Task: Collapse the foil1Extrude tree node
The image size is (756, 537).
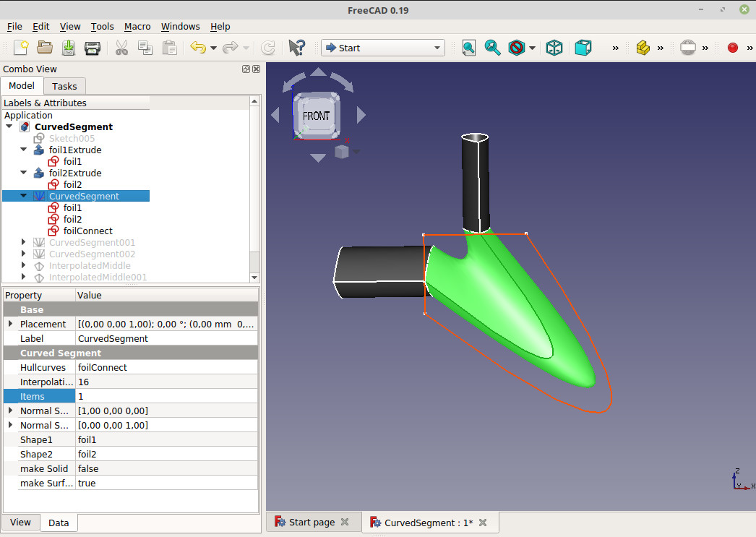Action: [x=23, y=150]
